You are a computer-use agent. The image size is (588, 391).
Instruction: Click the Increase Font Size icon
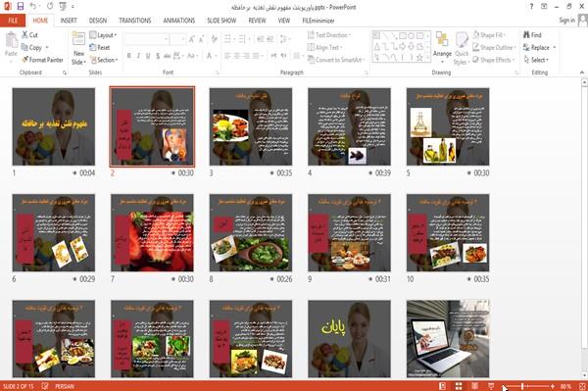(192, 39)
